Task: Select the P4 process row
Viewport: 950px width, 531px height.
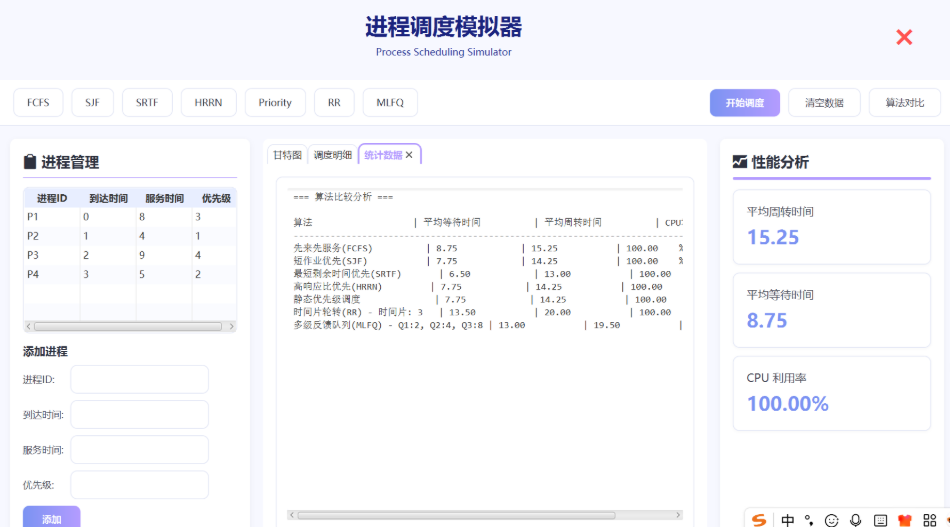Action: click(130, 275)
